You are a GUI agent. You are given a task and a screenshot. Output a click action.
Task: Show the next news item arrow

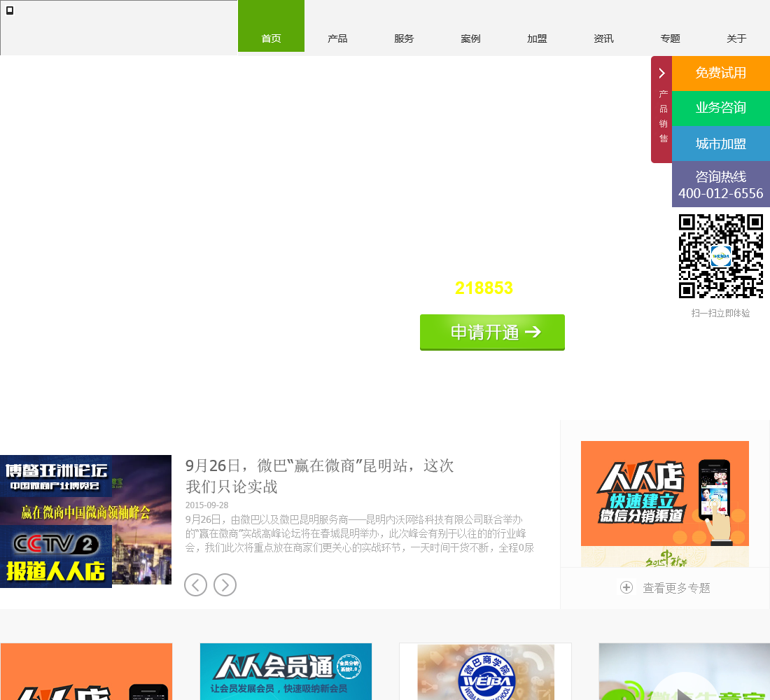(225, 585)
